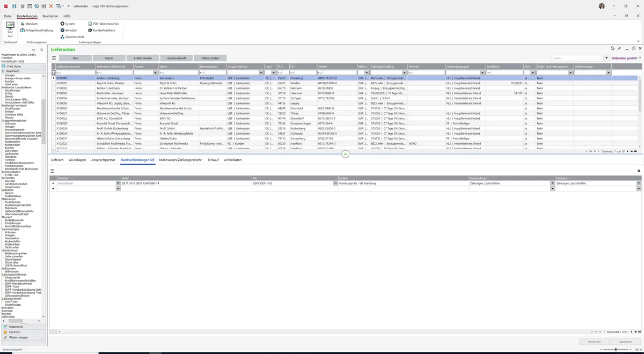The height and width of the screenshot is (354, 644).
Task: Open the Mandant settings
Action: [x=28, y=24]
